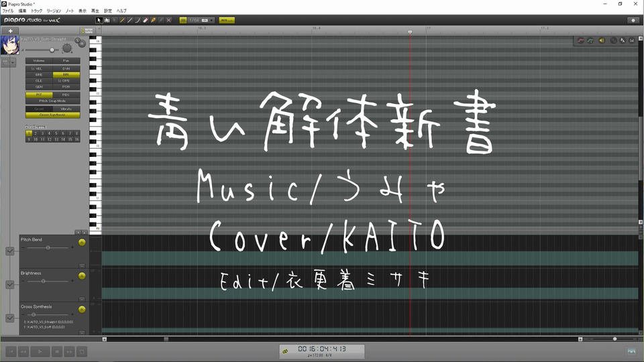The width and height of the screenshot is (644, 362).
Task: Select the piano-key audition tool
Action: pos(107,20)
